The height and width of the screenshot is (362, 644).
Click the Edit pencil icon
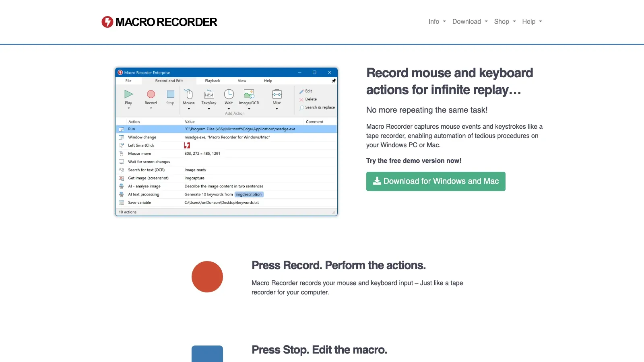click(301, 91)
